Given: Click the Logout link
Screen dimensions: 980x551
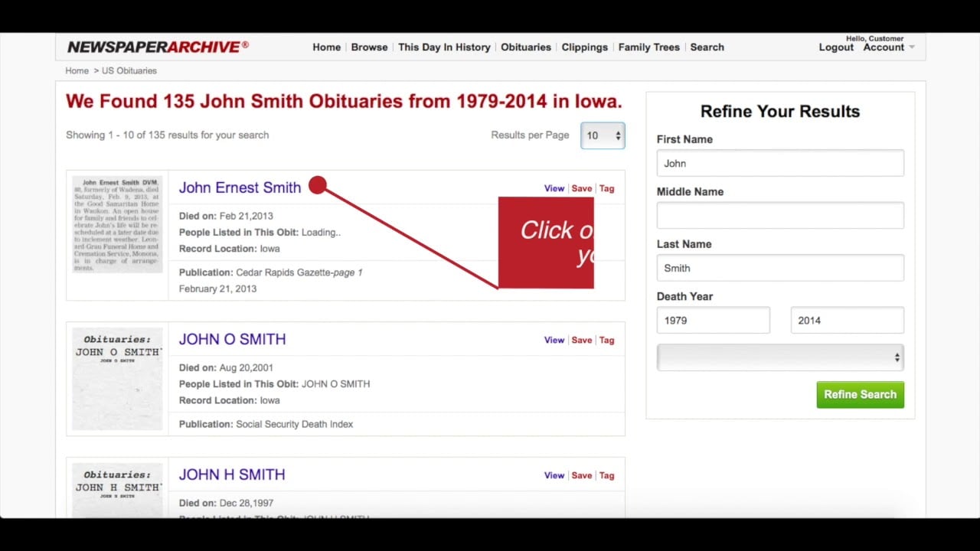Looking at the screenshot, I should tap(836, 47).
